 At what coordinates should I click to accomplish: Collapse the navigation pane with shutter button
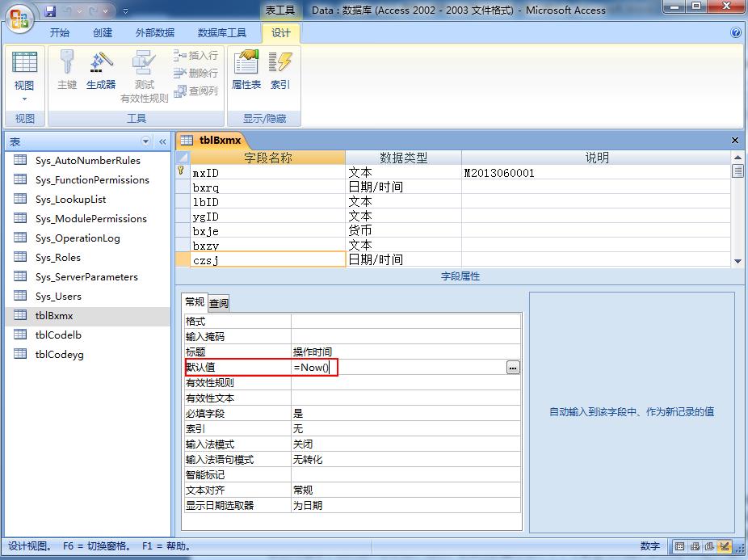point(162,141)
